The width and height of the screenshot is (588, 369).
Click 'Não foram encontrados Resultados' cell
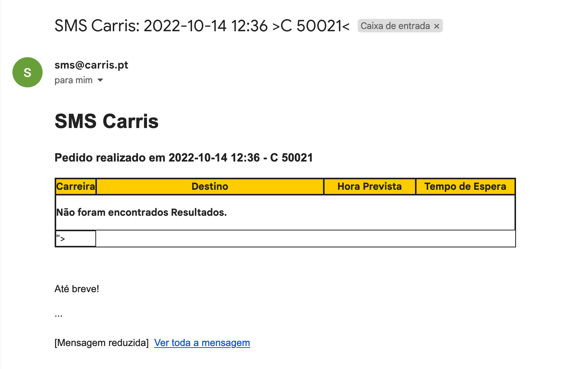141,212
